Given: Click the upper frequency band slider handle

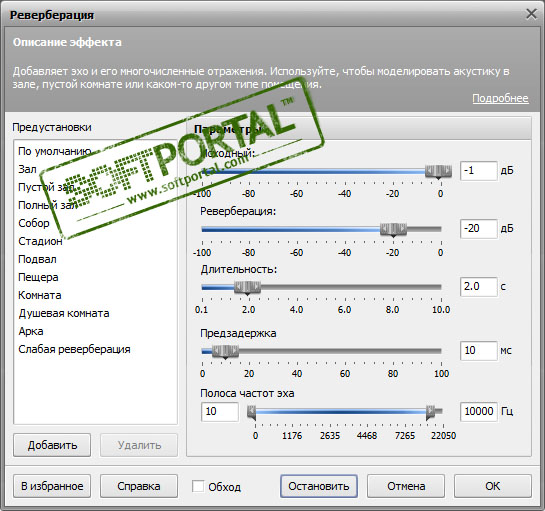Looking at the screenshot, I should tap(430, 413).
